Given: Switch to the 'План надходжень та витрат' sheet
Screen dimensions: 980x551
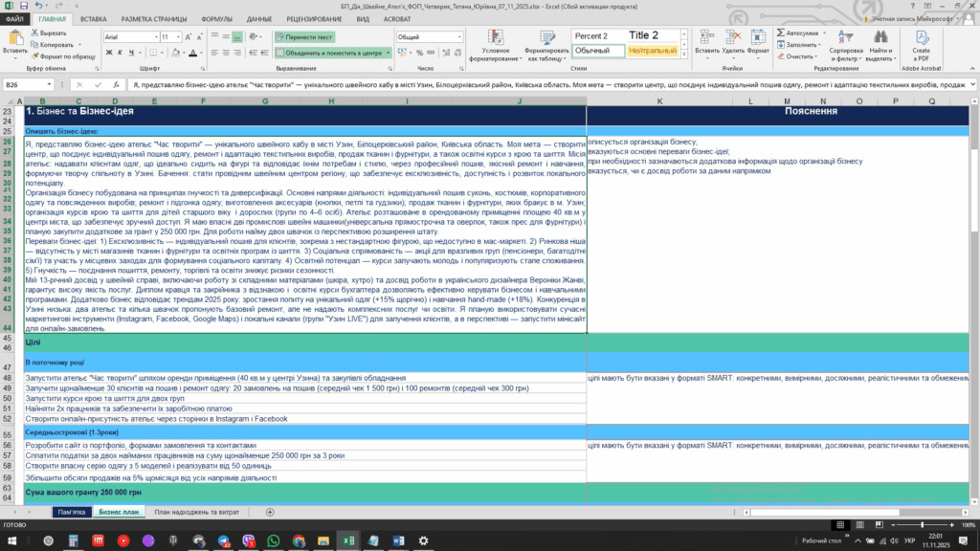Looking at the screenshot, I should point(195,513).
